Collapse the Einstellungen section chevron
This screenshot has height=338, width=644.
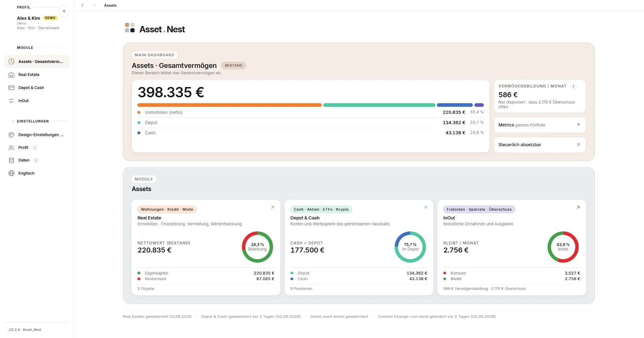13,121
